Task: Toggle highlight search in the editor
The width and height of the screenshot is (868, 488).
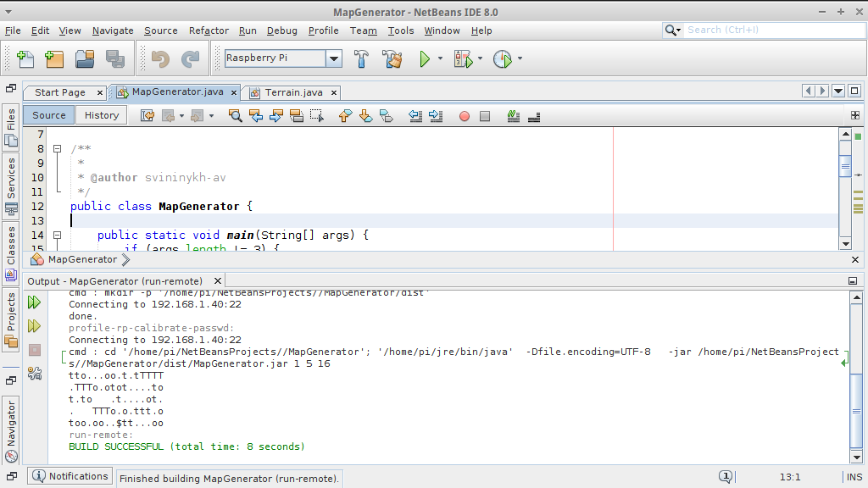Action: coord(512,115)
